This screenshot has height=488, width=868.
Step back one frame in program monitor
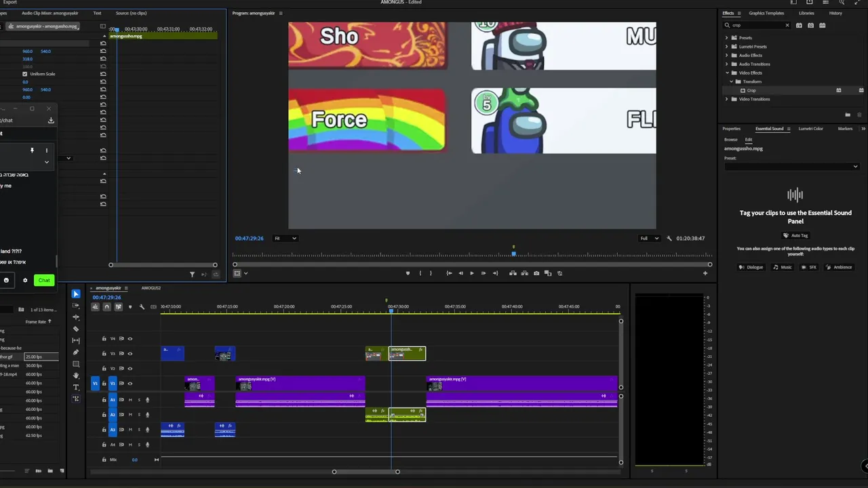(460, 273)
